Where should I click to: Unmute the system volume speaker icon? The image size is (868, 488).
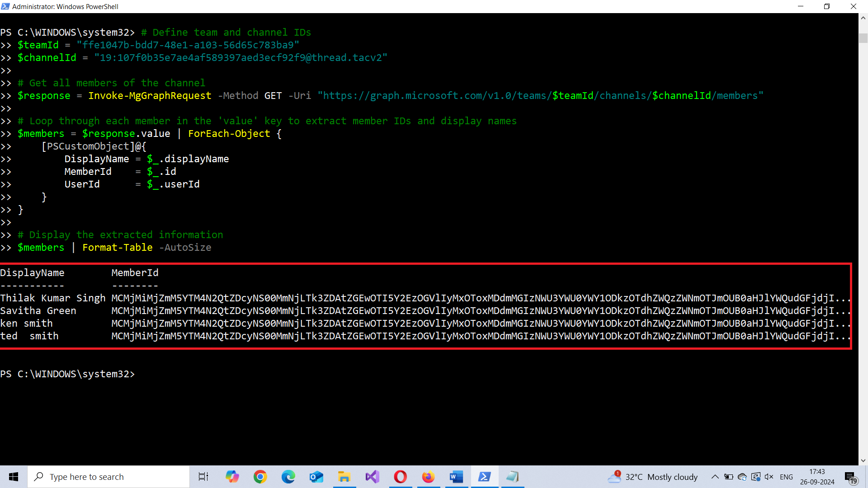(769, 477)
